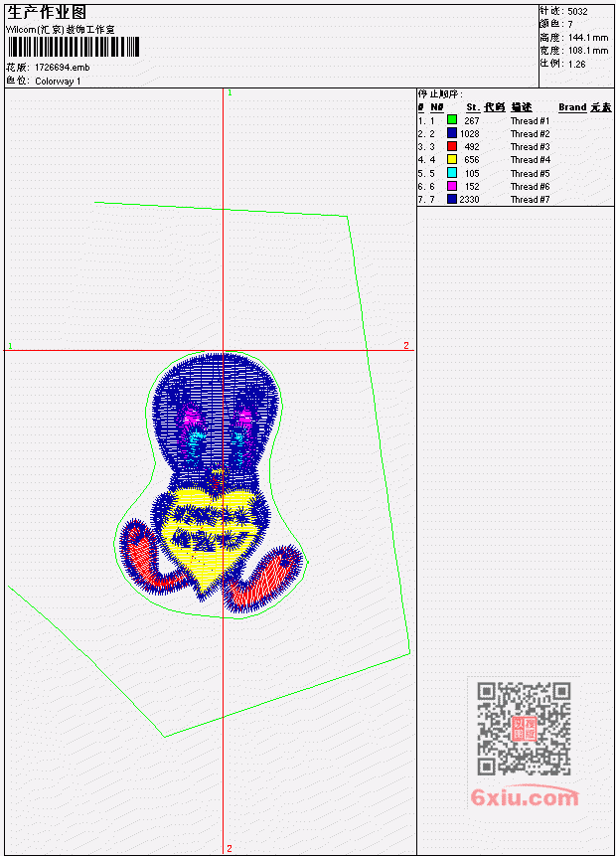Screen dimensions: 616x856
Task: Click stitch count 656 in stop sequence
Action: click(471, 160)
